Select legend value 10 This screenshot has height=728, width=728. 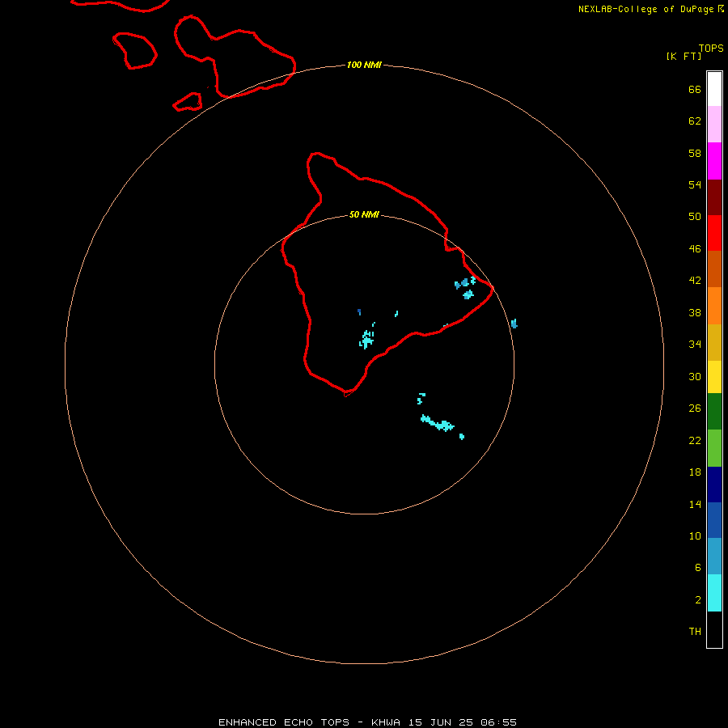[695, 535]
